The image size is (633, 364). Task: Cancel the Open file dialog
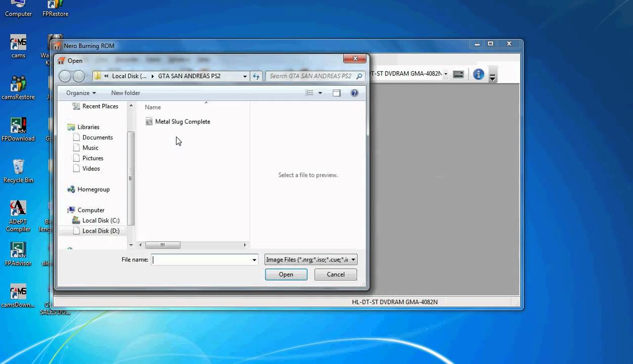336,275
